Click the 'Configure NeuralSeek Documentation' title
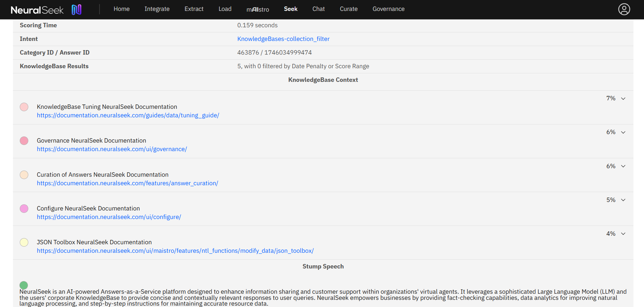Image resolution: width=644 pixels, height=307 pixels. [88, 208]
